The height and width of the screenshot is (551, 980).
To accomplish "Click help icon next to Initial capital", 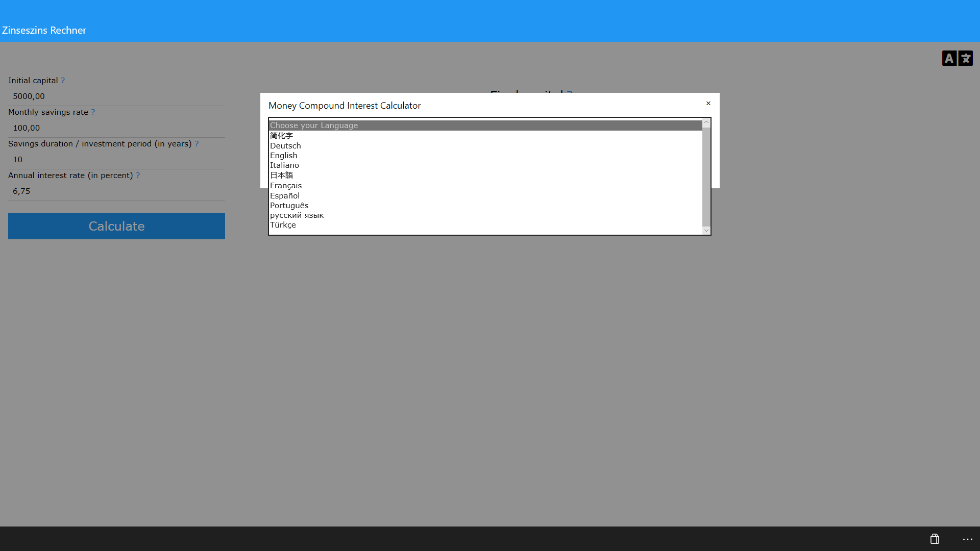I will tap(63, 81).
